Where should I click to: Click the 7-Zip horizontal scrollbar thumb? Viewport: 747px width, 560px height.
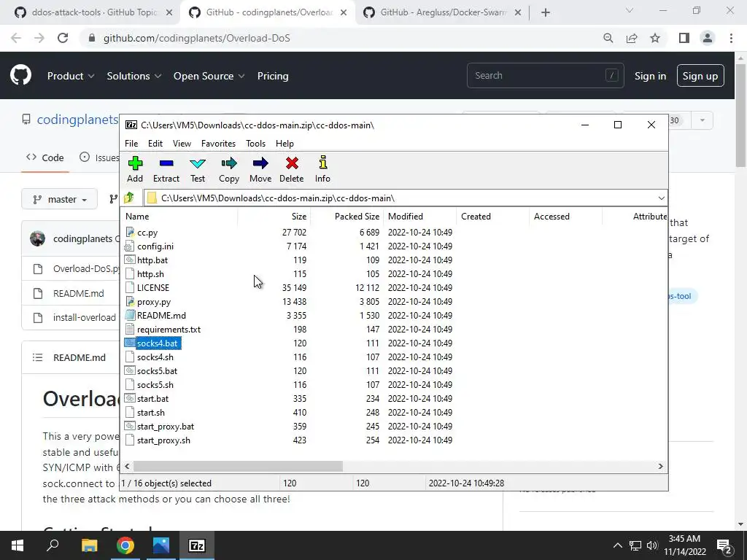[238, 466]
